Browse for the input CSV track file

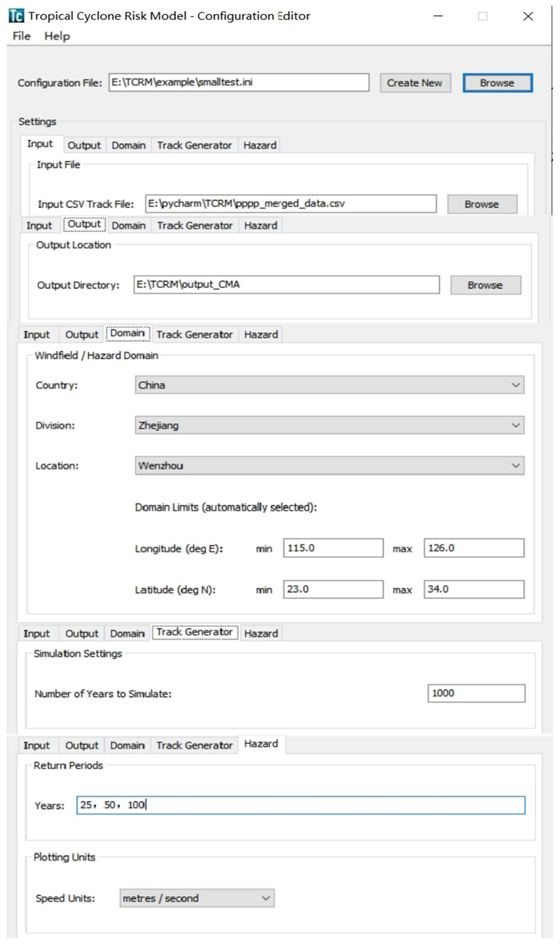click(482, 204)
